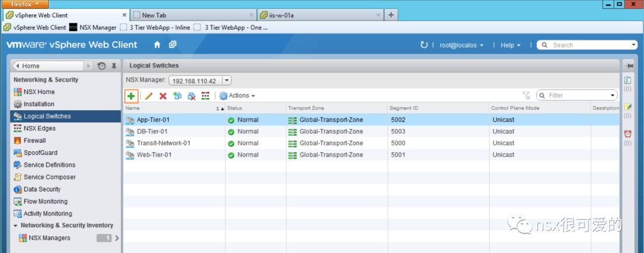Screen dimensions: 644x253
Task: Go back to Home in navigator
Action: (x=49, y=65)
